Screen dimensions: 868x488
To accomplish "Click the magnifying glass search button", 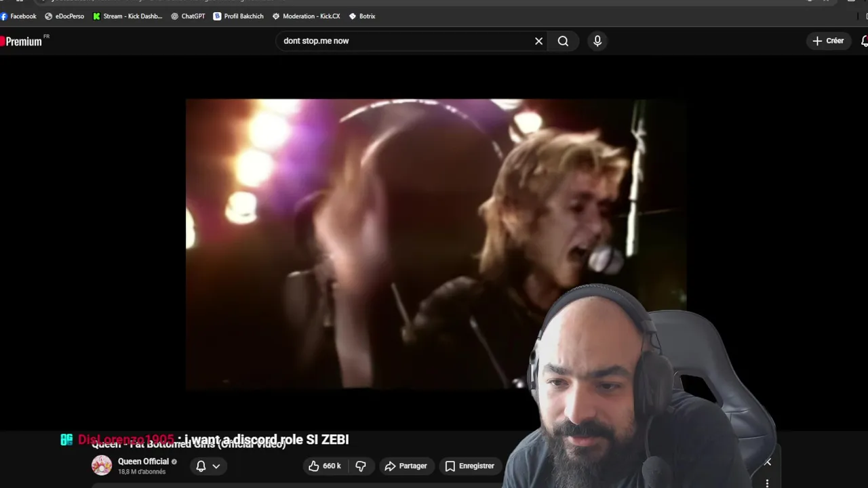I will click(563, 41).
